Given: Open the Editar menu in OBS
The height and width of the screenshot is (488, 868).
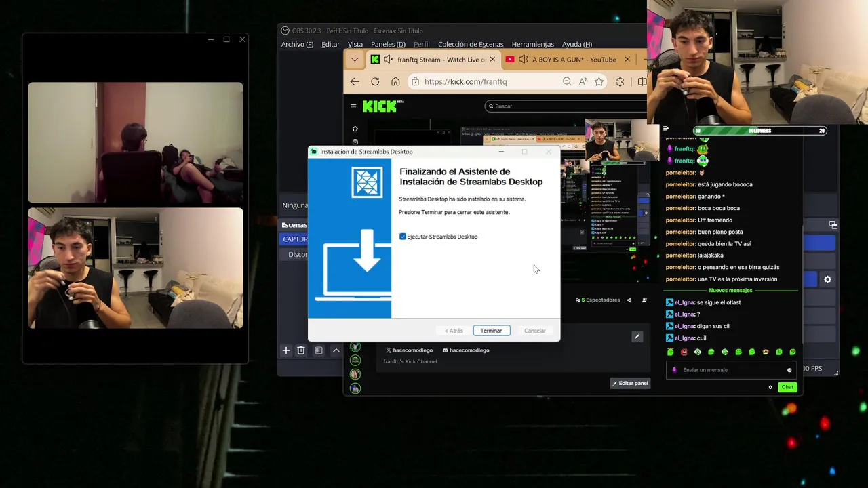Looking at the screenshot, I should pyautogui.click(x=330, y=44).
